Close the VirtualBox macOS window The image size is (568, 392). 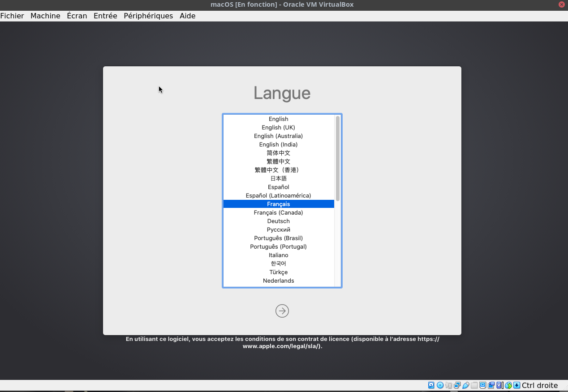click(561, 4)
